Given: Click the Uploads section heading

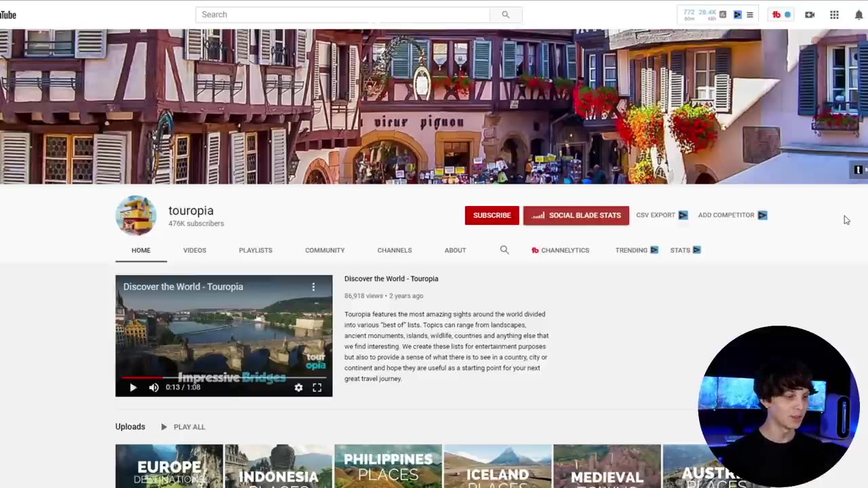Looking at the screenshot, I should coord(130,426).
